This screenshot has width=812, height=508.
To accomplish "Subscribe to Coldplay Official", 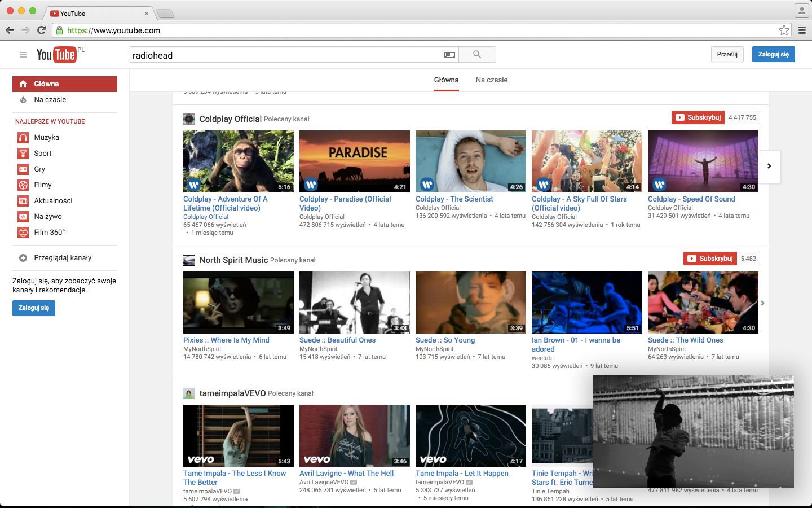I will point(698,117).
